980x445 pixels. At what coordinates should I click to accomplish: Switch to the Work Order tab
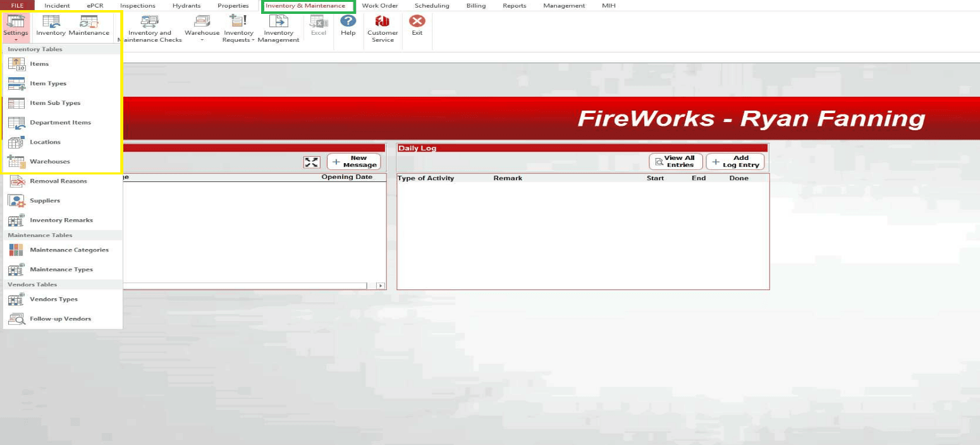pos(380,6)
